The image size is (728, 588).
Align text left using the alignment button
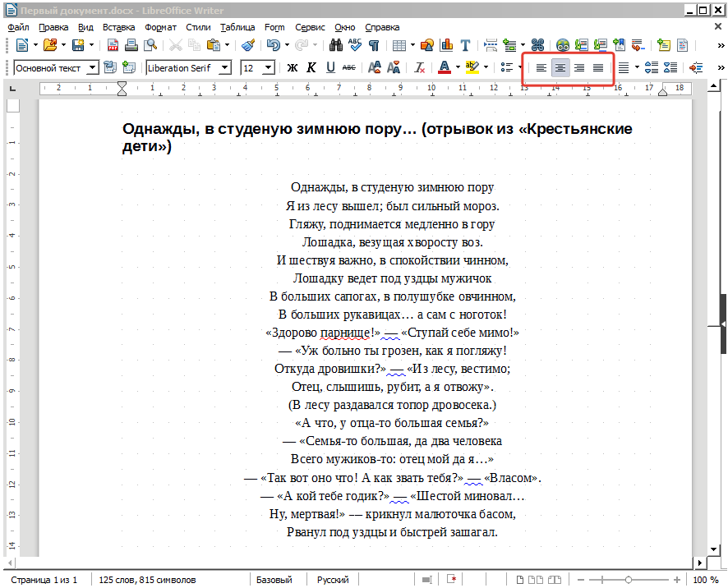pyautogui.click(x=541, y=67)
